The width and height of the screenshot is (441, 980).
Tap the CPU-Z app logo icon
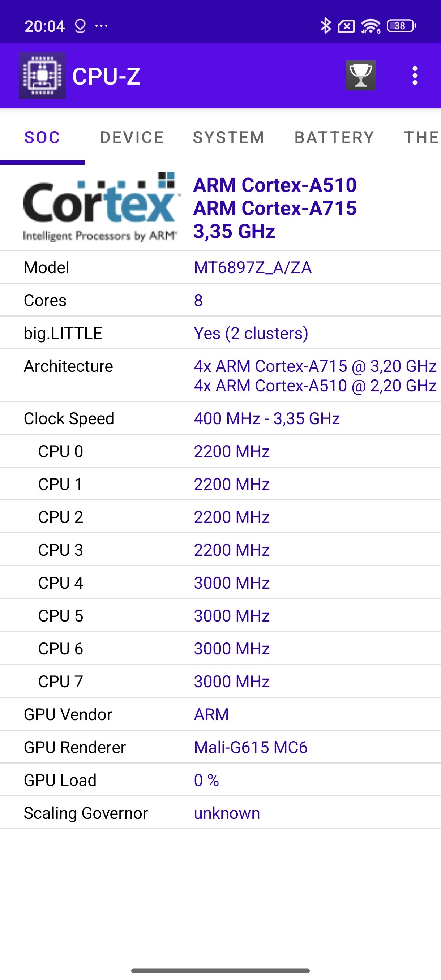(x=42, y=75)
